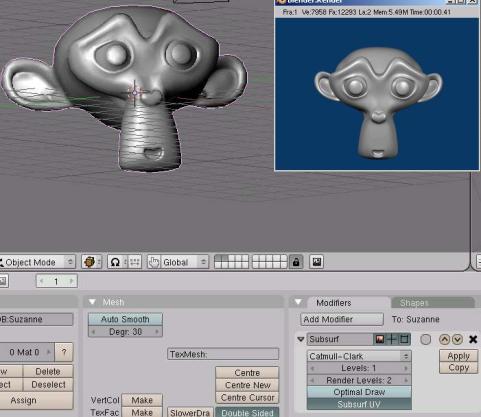
Task: Toggle Double Sided mesh option
Action: [x=247, y=413]
